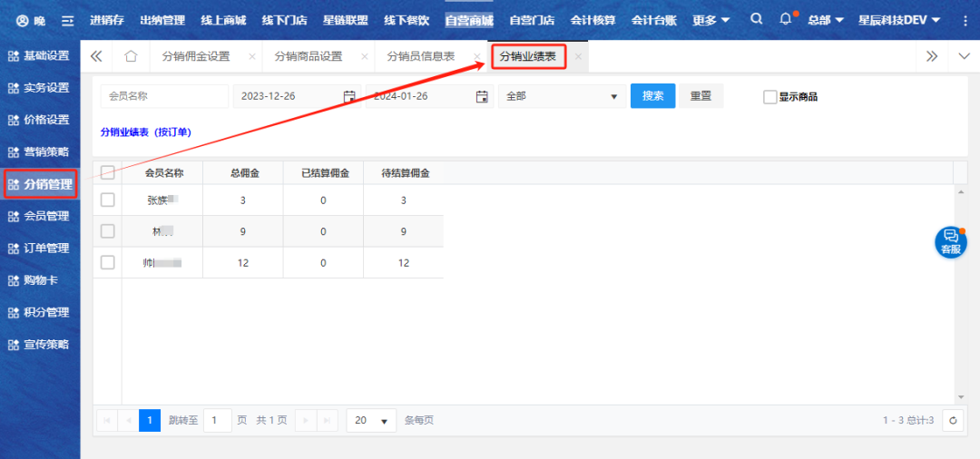Enable the 显示商品 checkbox
980x459 pixels.
tap(770, 96)
